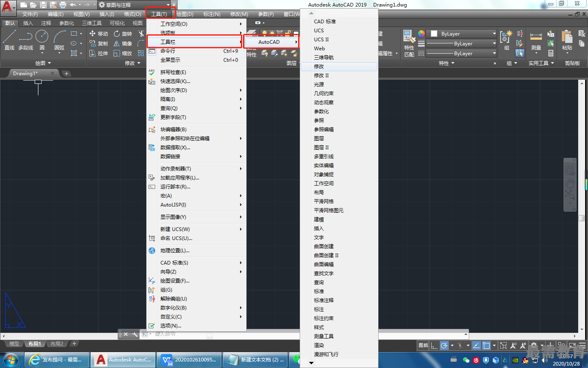Switch to the 布局2 layout tab

[x=57, y=343]
